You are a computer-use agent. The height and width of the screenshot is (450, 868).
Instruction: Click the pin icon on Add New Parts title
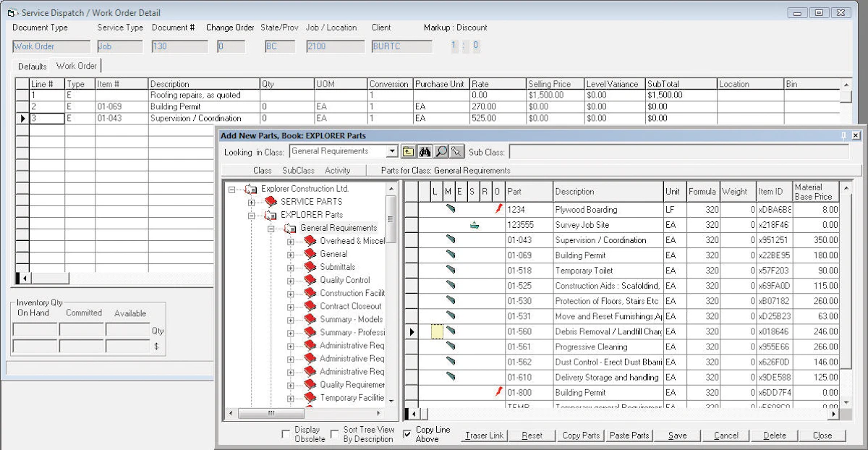[843, 135]
